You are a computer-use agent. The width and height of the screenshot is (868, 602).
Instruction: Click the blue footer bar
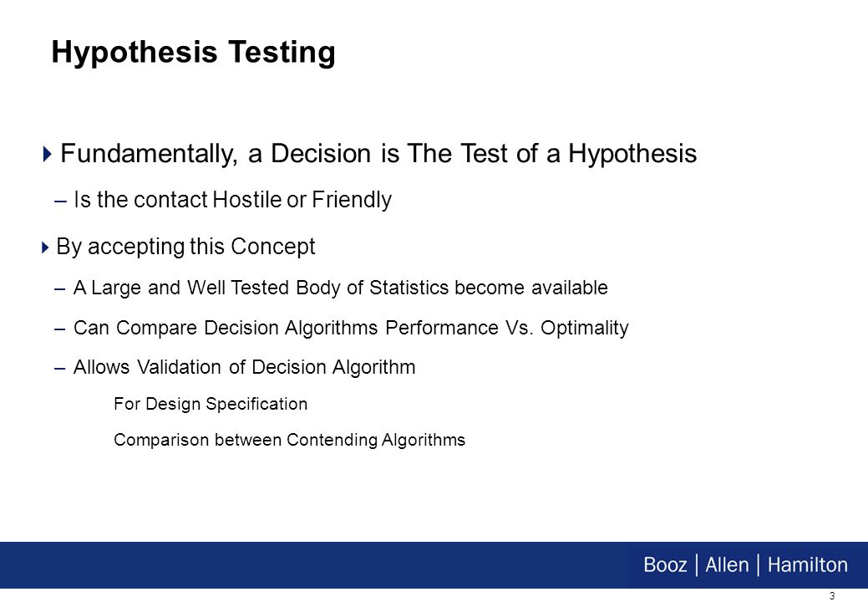point(434,565)
